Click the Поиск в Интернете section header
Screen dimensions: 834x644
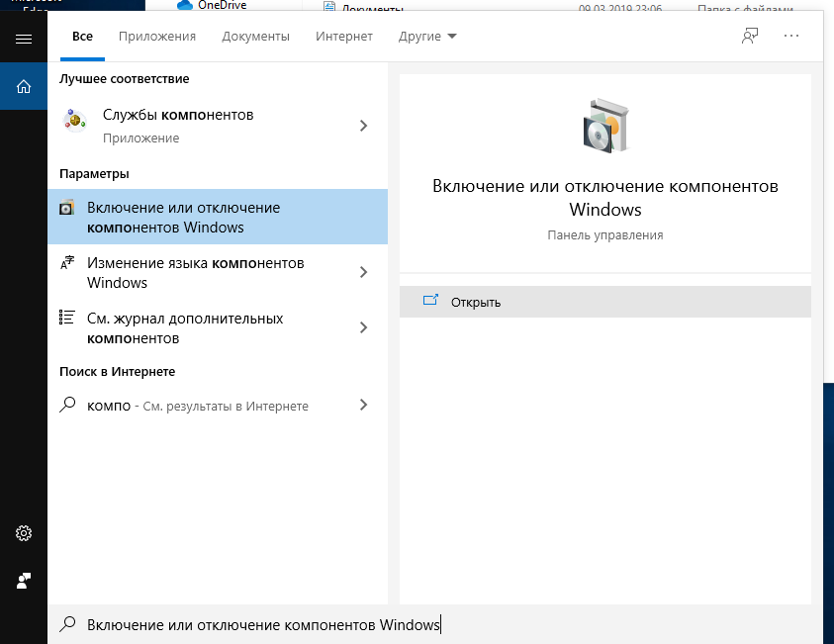(x=117, y=372)
